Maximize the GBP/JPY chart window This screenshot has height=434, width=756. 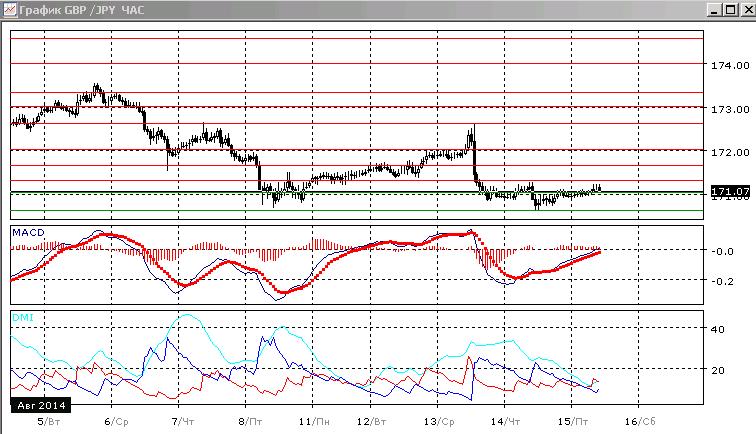tap(731, 10)
